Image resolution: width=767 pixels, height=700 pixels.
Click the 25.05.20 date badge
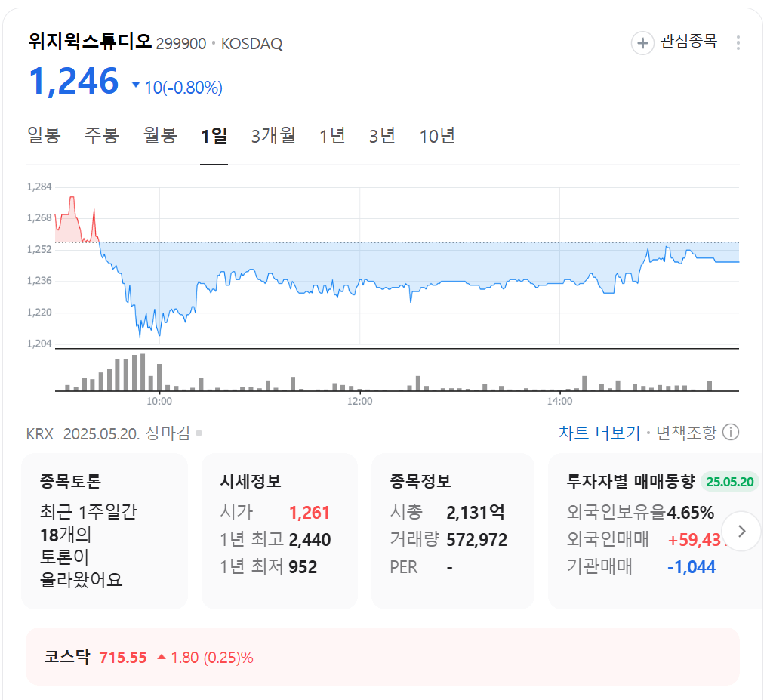(x=730, y=482)
